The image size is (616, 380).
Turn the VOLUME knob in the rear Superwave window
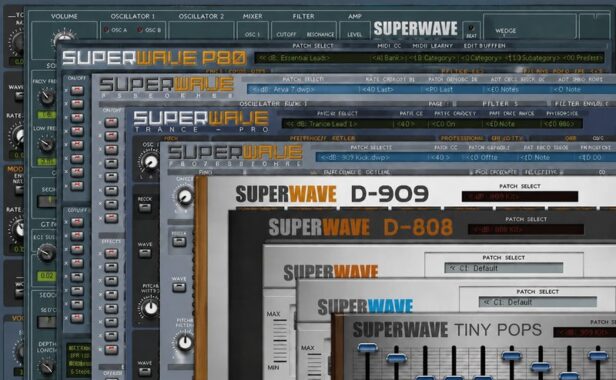click(x=64, y=38)
